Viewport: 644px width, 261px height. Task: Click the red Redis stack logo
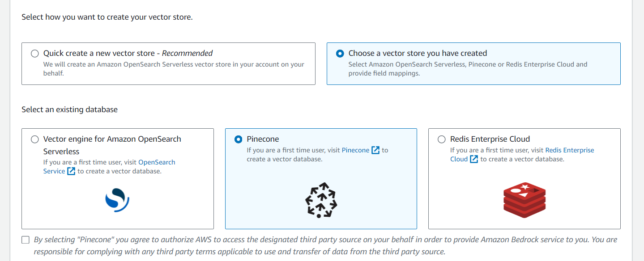(x=525, y=200)
